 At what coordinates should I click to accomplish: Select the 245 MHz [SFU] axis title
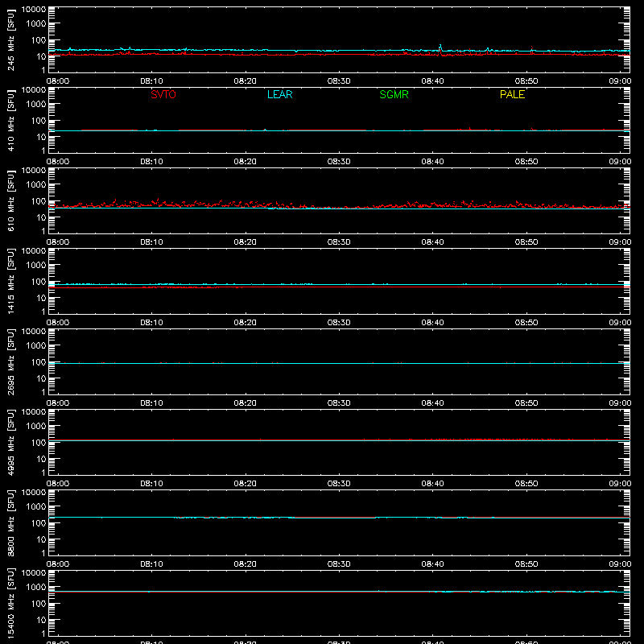(11, 39)
